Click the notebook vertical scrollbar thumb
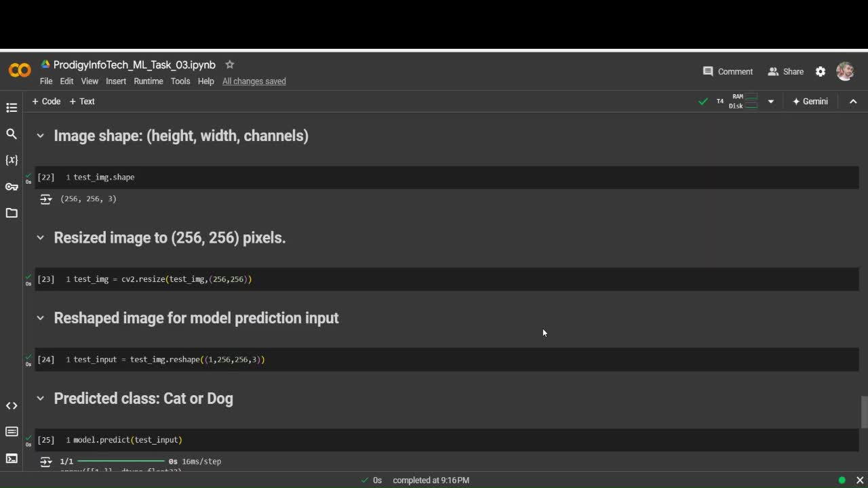The image size is (868, 488). (x=864, y=412)
